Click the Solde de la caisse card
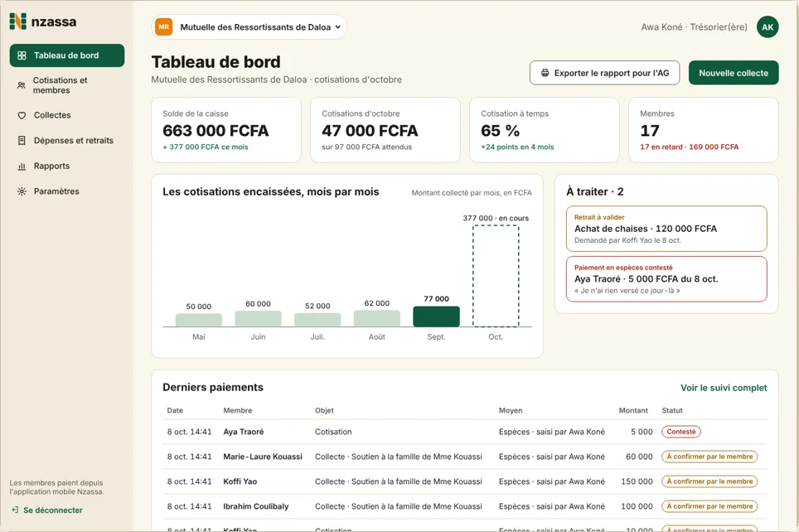This screenshot has width=799, height=532. pyautogui.click(x=226, y=130)
